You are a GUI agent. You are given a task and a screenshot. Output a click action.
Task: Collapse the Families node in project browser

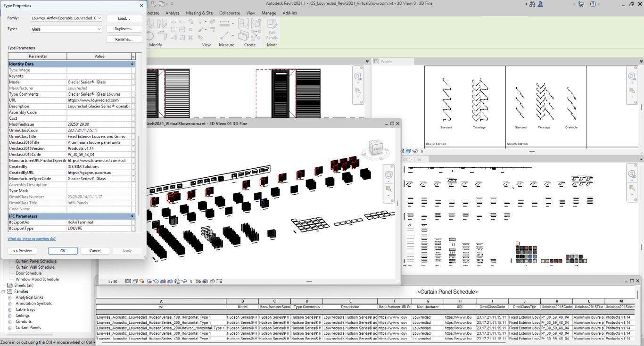(4, 291)
